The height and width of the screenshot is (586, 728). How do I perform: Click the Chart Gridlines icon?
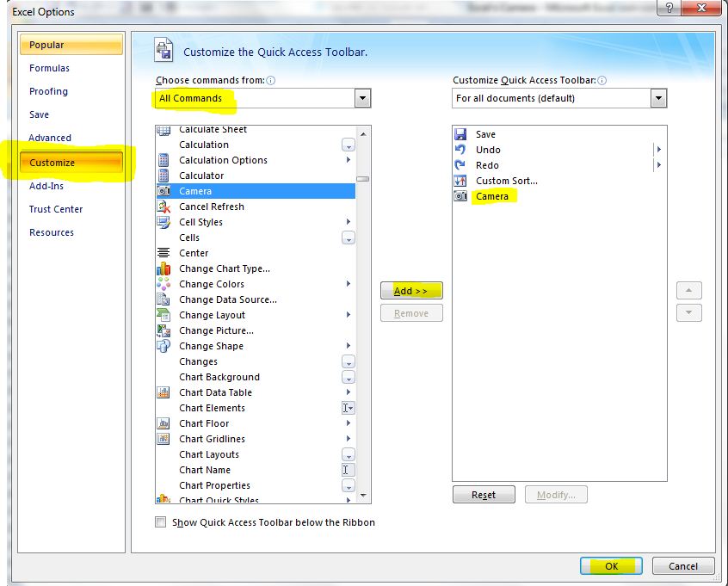pos(163,439)
